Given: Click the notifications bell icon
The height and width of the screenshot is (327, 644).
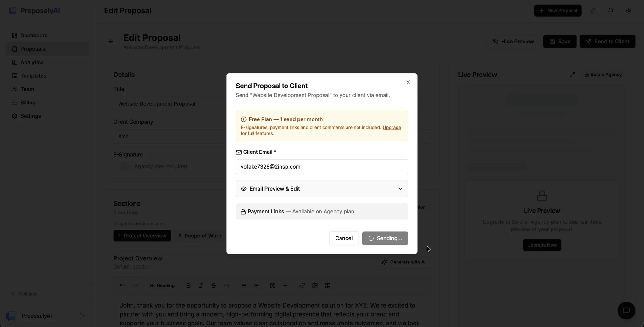Looking at the screenshot, I should pos(610,11).
